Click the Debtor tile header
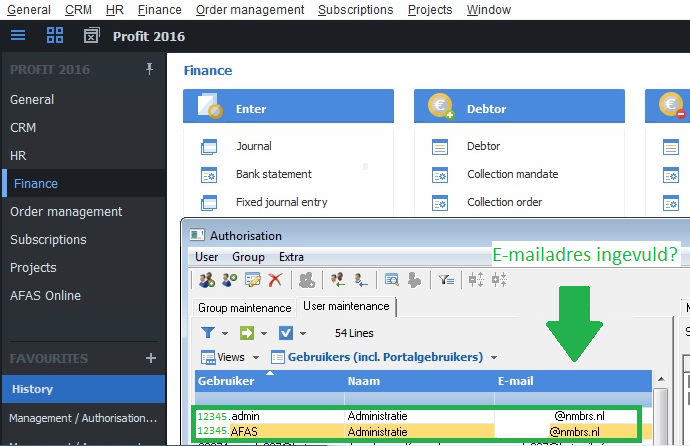690x446 pixels. 519,106
